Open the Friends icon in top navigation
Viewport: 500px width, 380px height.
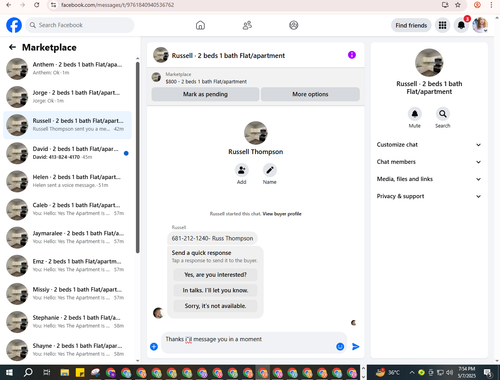(247, 25)
